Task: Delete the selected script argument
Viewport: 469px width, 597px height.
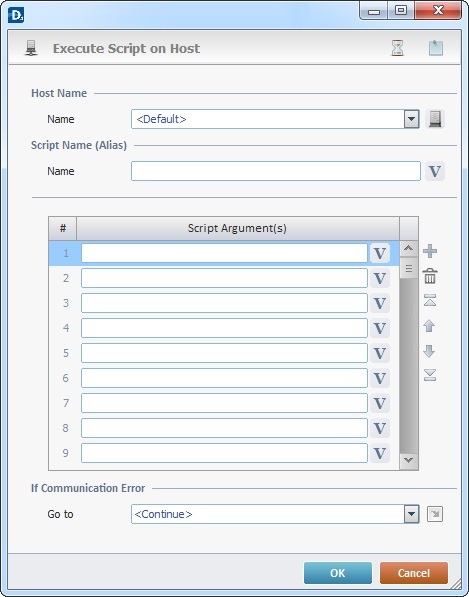Action: pos(430,276)
